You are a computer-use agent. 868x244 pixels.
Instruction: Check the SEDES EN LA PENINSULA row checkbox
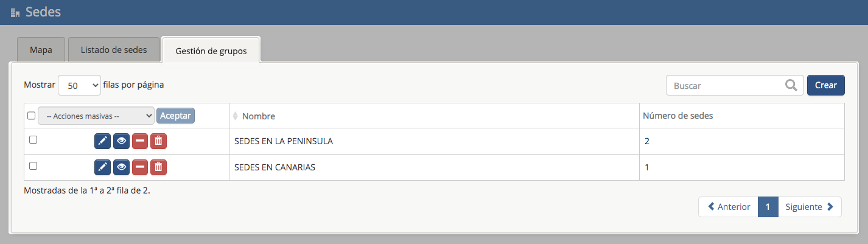[x=33, y=140]
